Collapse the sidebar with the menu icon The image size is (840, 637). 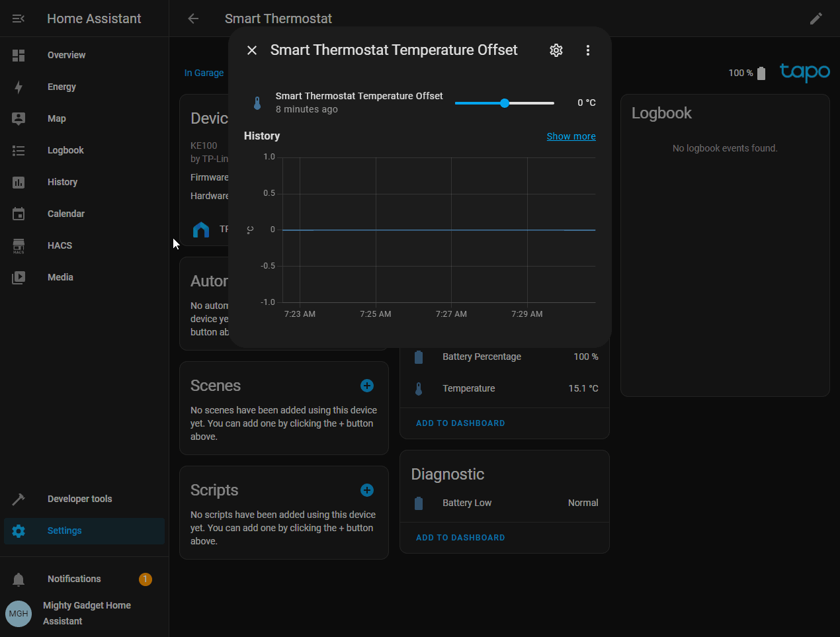(x=19, y=19)
